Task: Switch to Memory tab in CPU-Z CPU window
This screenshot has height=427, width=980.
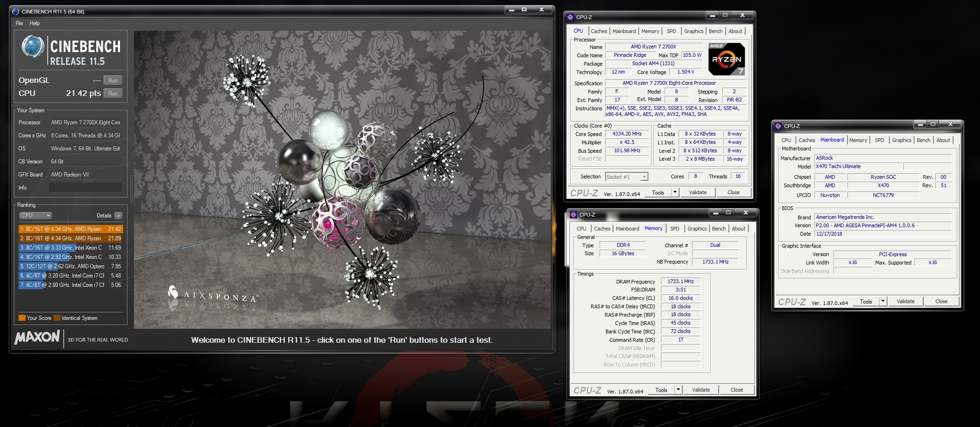Action: [650, 31]
